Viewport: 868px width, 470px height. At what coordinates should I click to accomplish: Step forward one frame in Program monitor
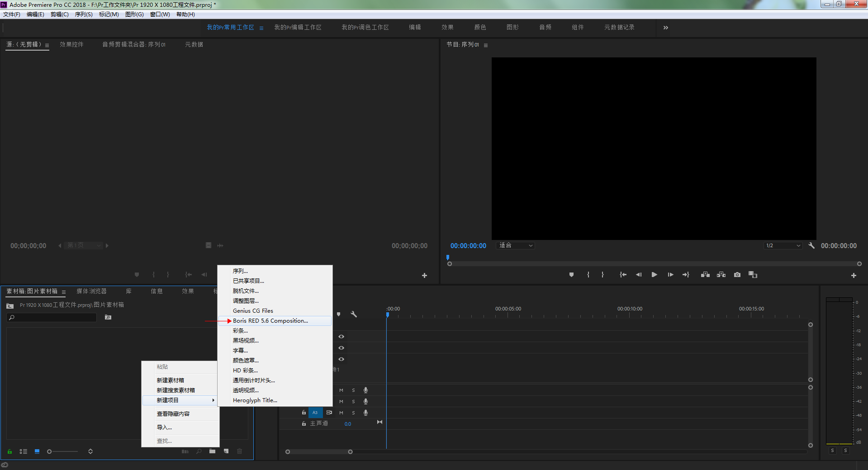point(670,275)
